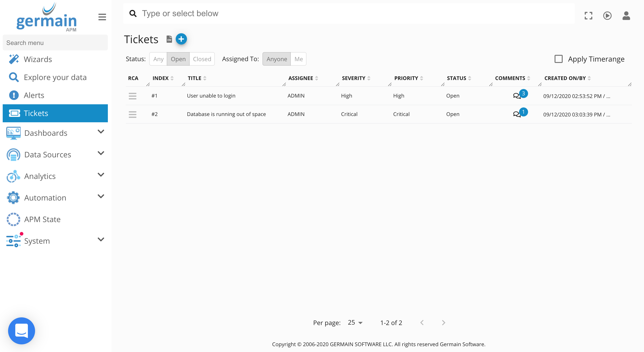This screenshot has height=352, width=644.
Task: Open the RCA menu for ticket #2
Action: coord(133,114)
